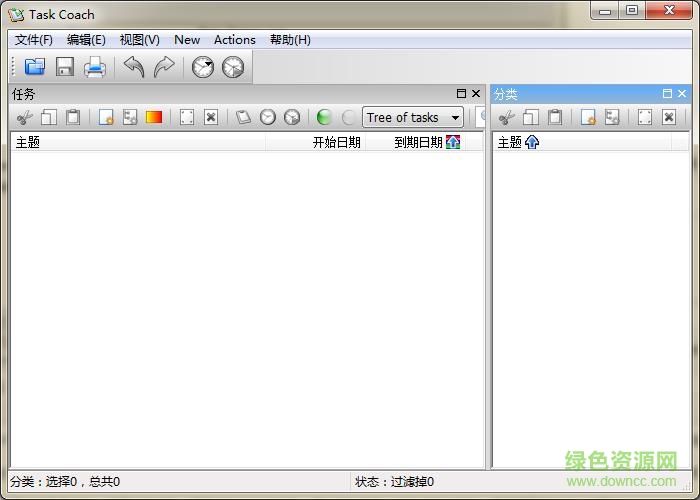Open the Actions menu
Image resolution: width=700 pixels, height=500 pixels.
click(x=234, y=40)
